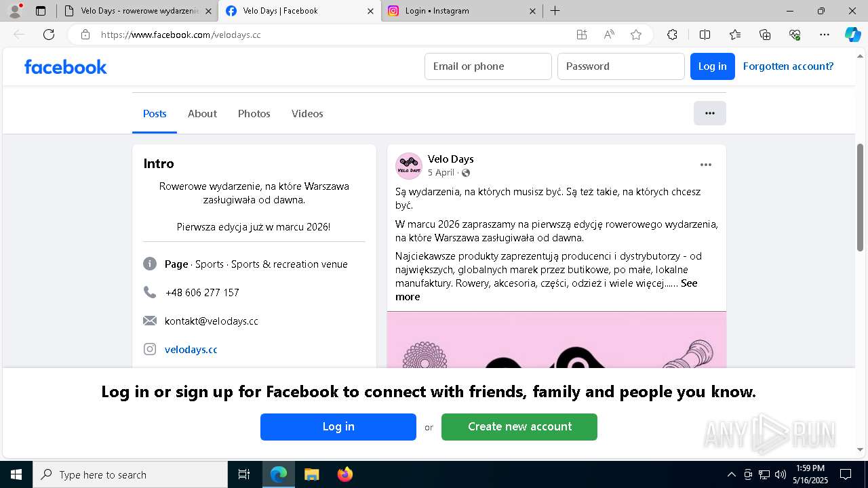The width and height of the screenshot is (868, 488).
Task: Open the velodays.cc Instagram link
Action: point(191,350)
